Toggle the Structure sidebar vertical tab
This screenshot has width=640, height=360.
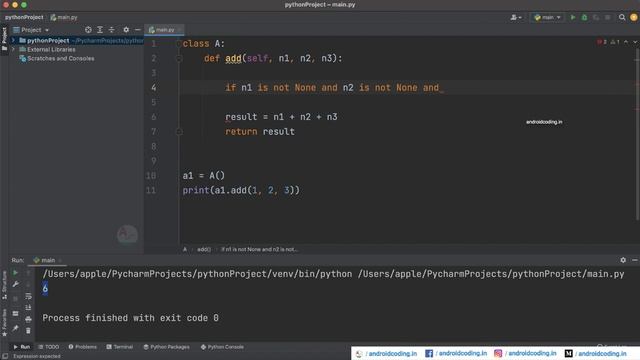(4, 285)
